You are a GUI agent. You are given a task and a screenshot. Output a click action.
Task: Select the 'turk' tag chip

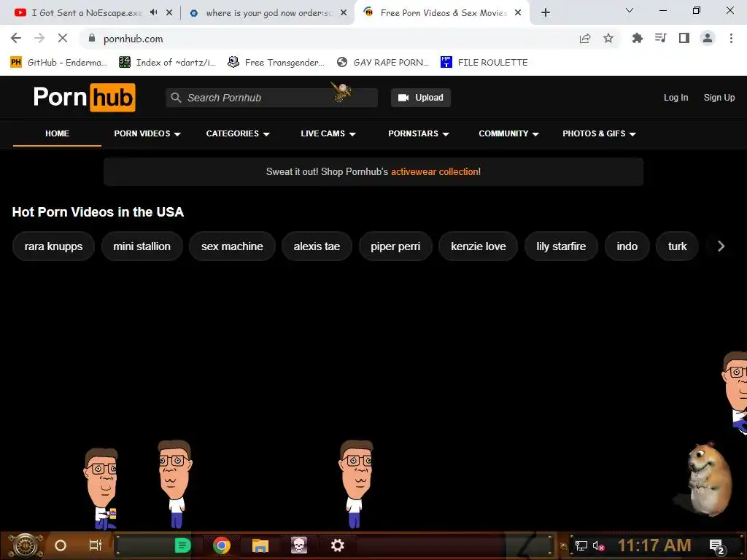click(678, 246)
